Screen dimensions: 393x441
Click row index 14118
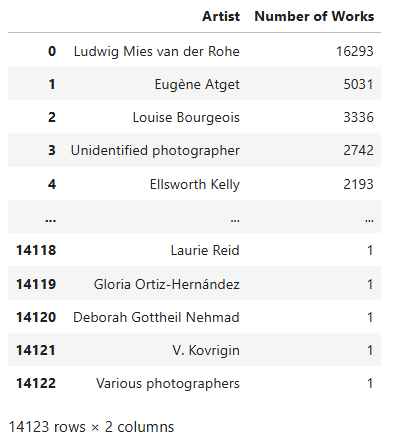(36, 250)
